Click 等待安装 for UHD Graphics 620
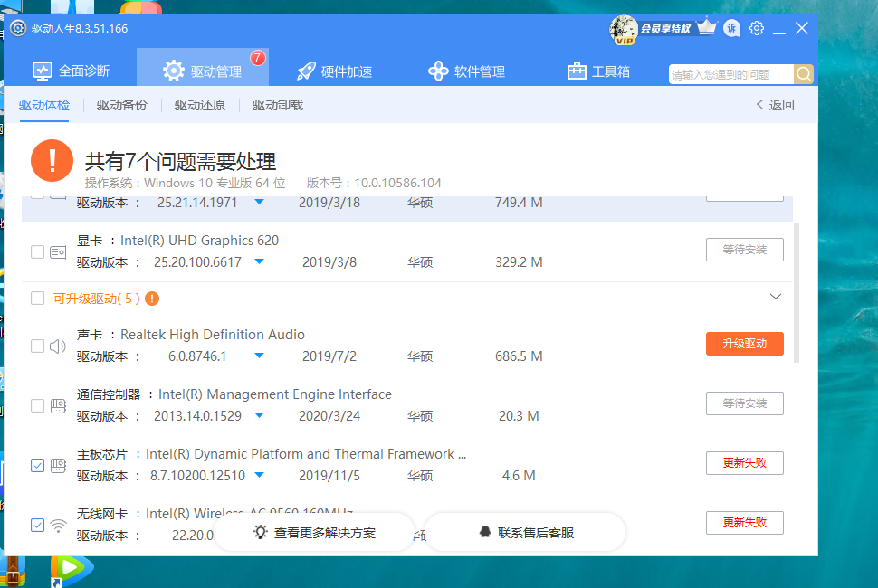This screenshot has width=878, height=588. click(745, 250)
